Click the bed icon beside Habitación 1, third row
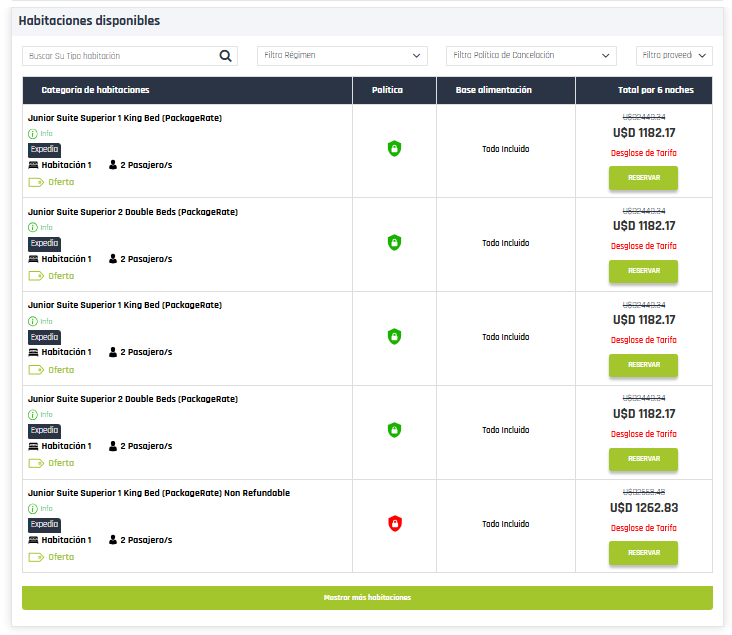 click(x=33, y=352)
